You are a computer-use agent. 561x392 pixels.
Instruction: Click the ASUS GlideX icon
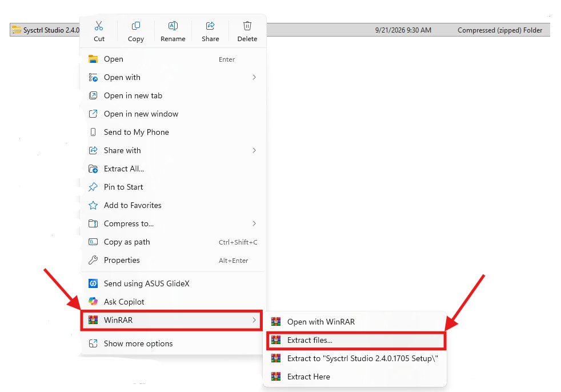coord(93,283)
